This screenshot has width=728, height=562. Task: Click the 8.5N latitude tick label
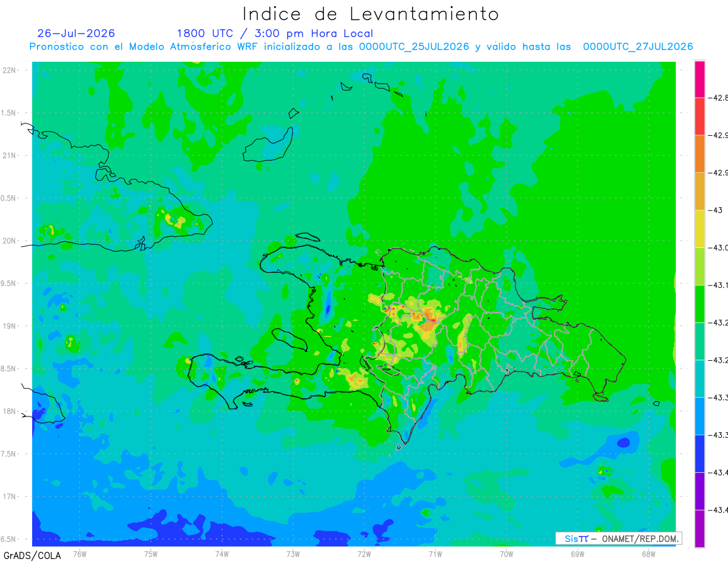click(9, 369)
